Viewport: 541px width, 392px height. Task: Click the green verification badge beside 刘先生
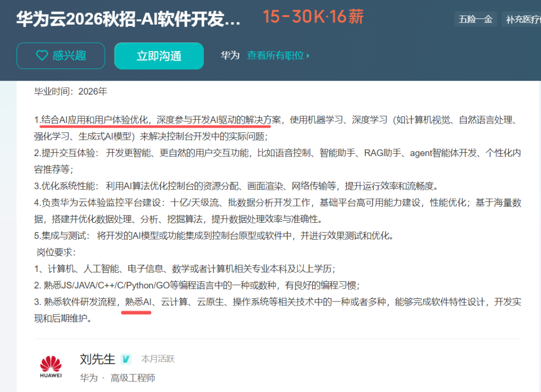click(126, 359)
